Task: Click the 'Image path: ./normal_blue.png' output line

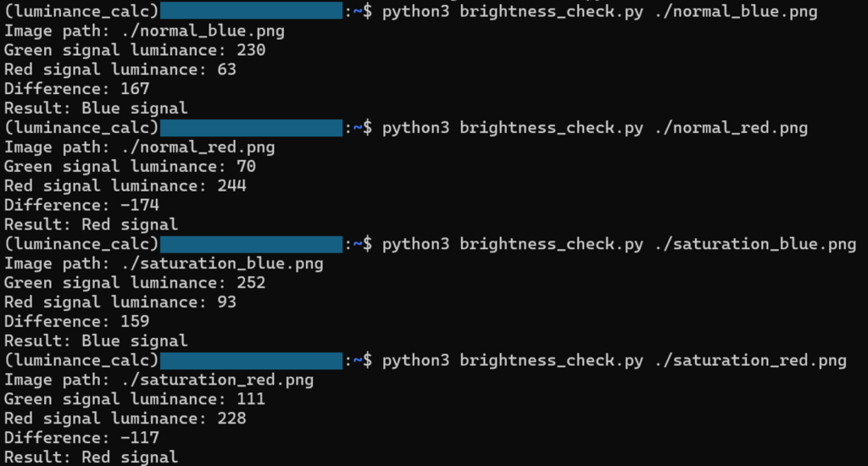Action: (x=144, y=31)
